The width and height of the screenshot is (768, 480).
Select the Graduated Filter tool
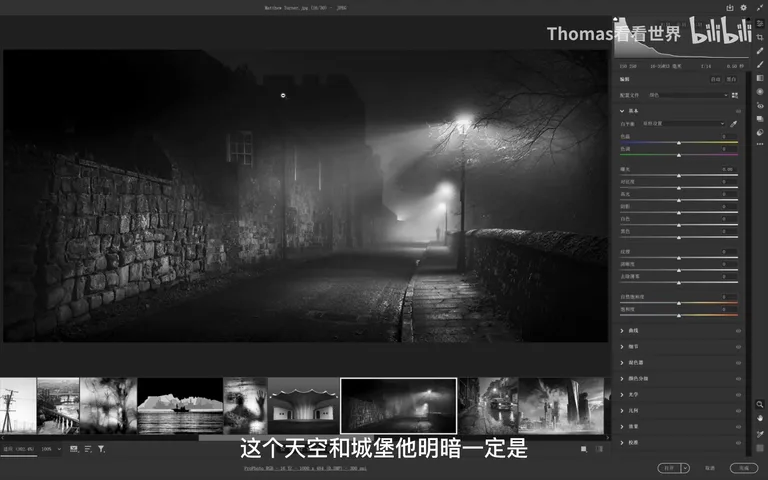[x=760, y=78]
